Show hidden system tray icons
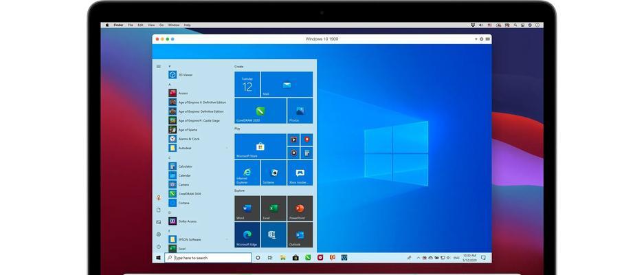The image size is (644, 275). pyautogui.click(x=418, y=258)
